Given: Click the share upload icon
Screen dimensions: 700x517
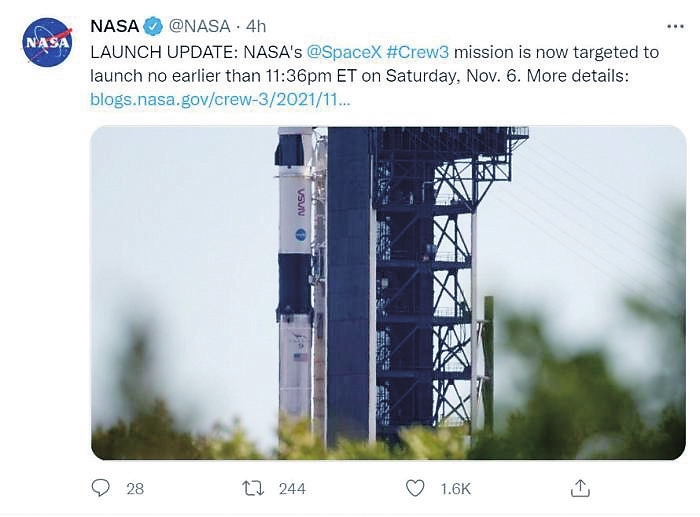Looking at the screenshot, I should click(579, 488).
